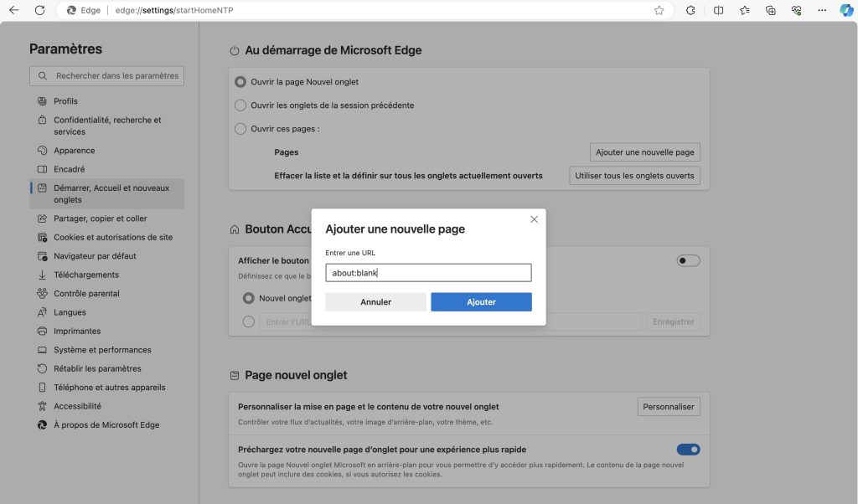Open Collections icon in toolbar
The image size is (858, 504).
(x=771, y=10)
